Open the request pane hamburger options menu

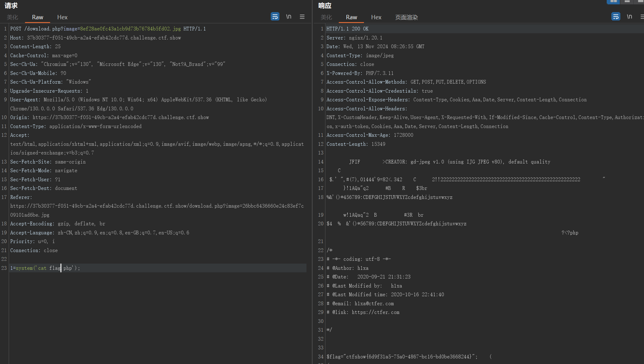[x=302, y=17]
